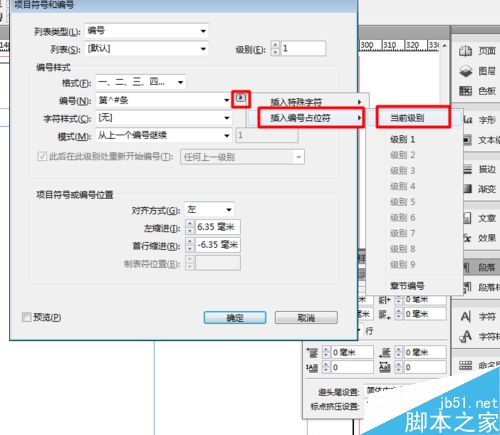
Task: Adjust the 首行缩进 first line indent stepper
Action: pos(190,245)
